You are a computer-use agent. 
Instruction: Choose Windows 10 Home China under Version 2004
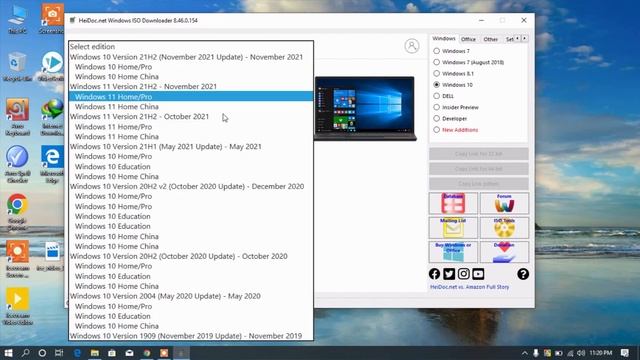pos(191,326)
